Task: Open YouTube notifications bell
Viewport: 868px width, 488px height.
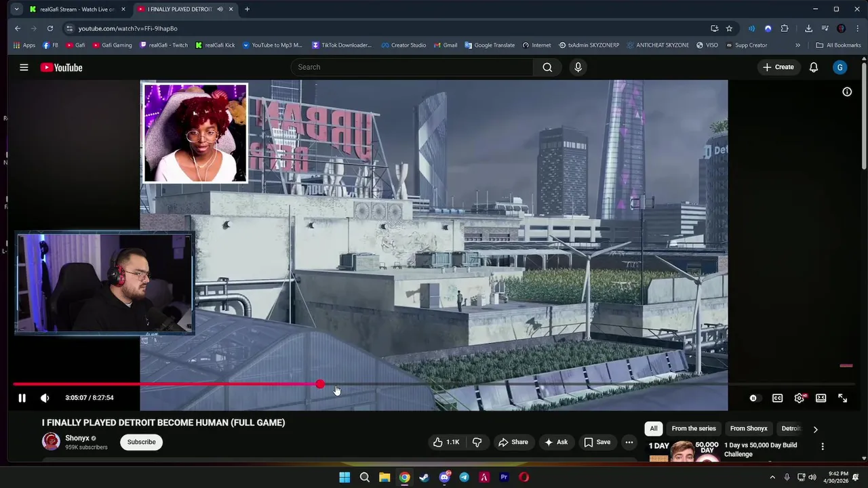Action: click(814, 67)
